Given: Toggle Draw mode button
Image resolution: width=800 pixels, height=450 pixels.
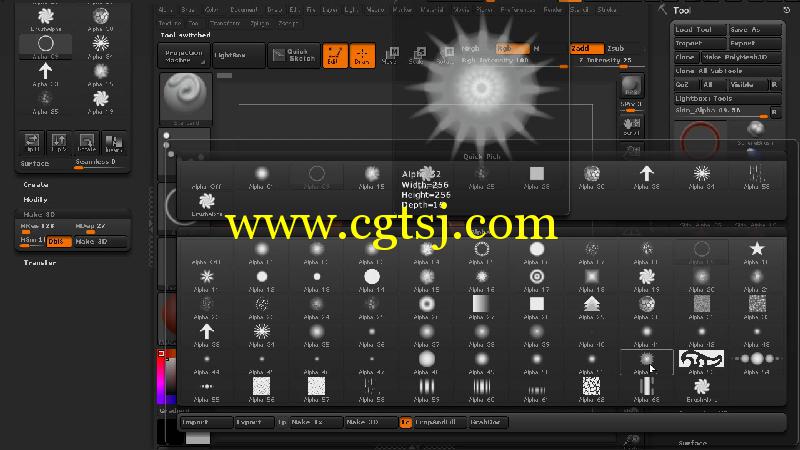Looking at the screenshot, I should click(x=362, y=55).
